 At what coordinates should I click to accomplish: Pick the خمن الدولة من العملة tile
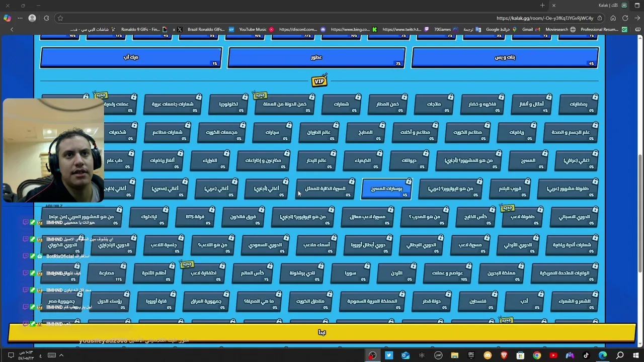(x=284, y=105)
